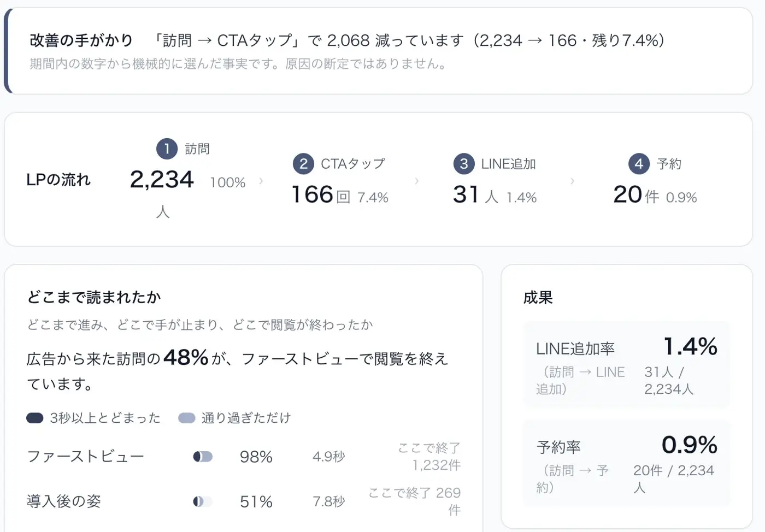The image size is (765, 532).
Task: Click the light swatch for 通り過ぎただけ
Action: (187, 418)
